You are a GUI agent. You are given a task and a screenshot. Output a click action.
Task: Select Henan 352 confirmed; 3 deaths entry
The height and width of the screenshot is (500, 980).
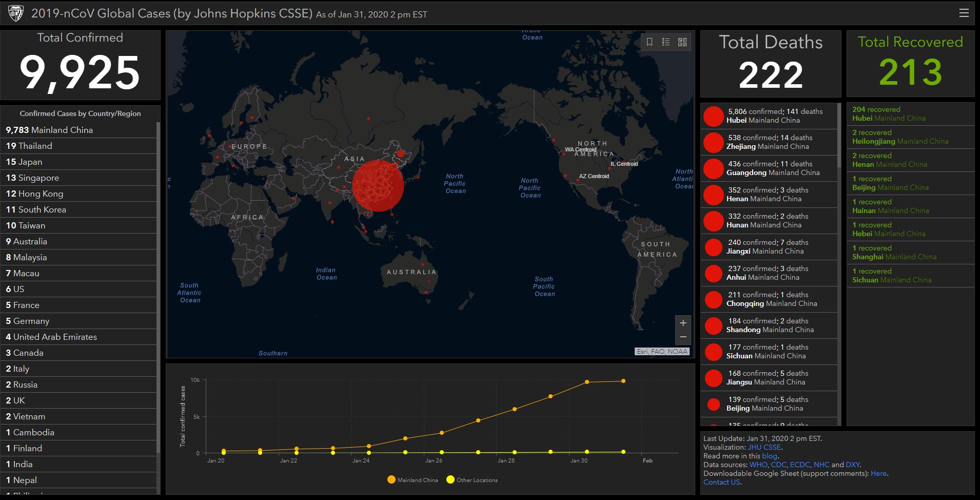tap(769, 195)
